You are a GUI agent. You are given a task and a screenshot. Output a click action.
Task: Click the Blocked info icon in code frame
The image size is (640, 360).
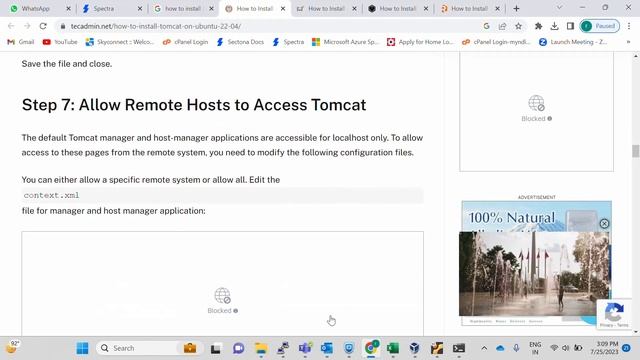point(236,311)
